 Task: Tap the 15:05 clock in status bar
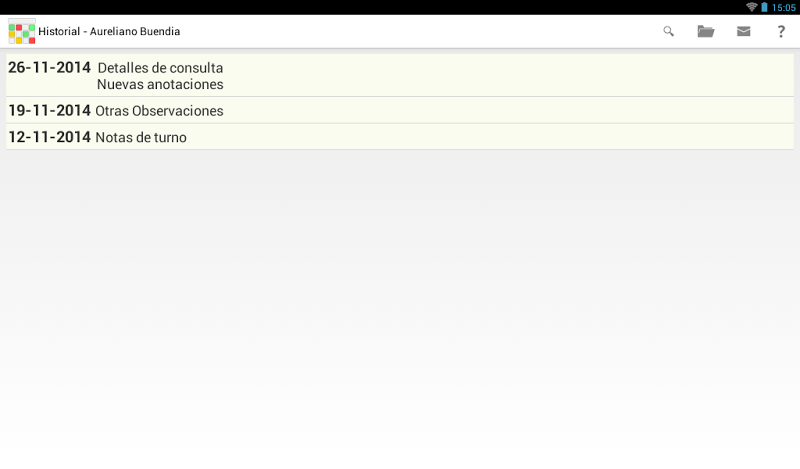784,7
